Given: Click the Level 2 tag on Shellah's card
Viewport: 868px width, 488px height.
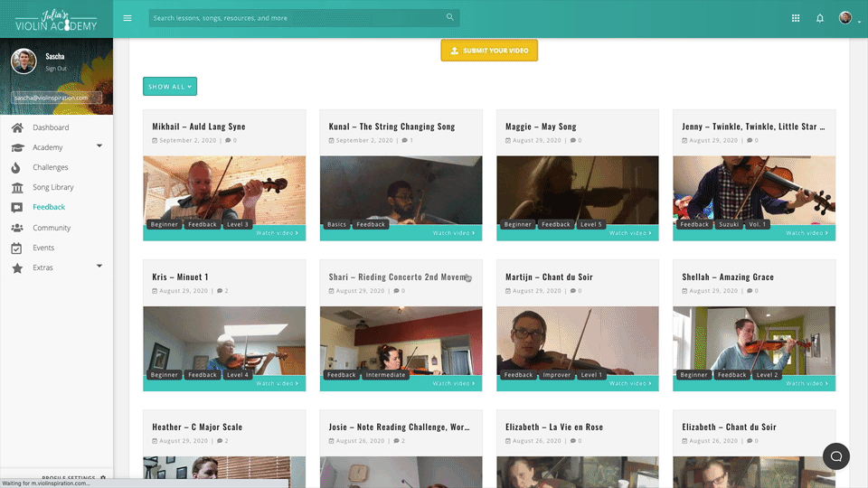Looking at the screenshot, I should coord(768,375).
